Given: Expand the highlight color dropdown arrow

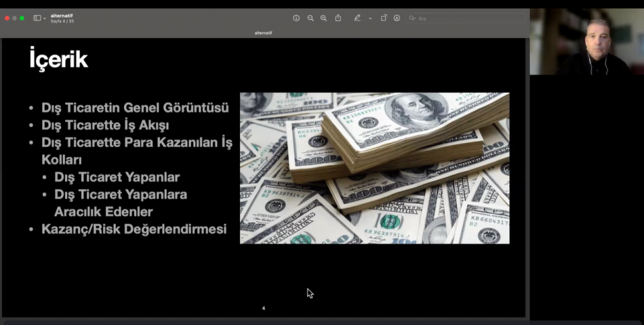Looking at the screenshot, I should 370,18.
